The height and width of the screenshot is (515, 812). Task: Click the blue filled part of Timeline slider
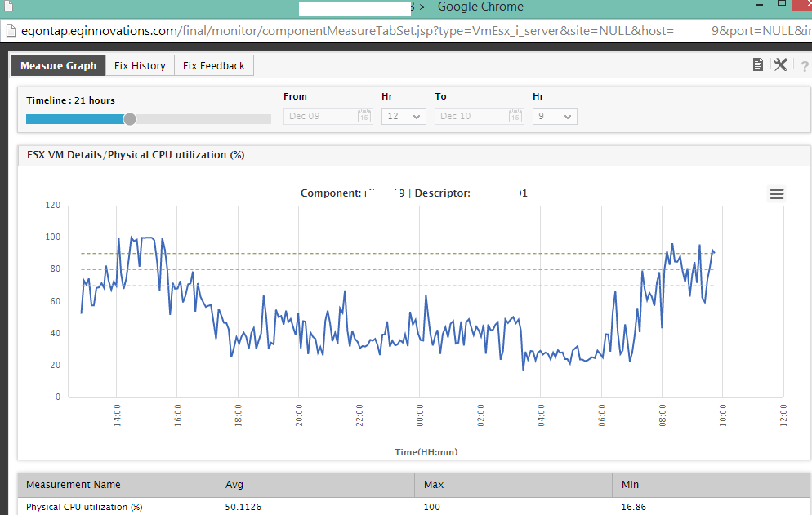(74, 119)
